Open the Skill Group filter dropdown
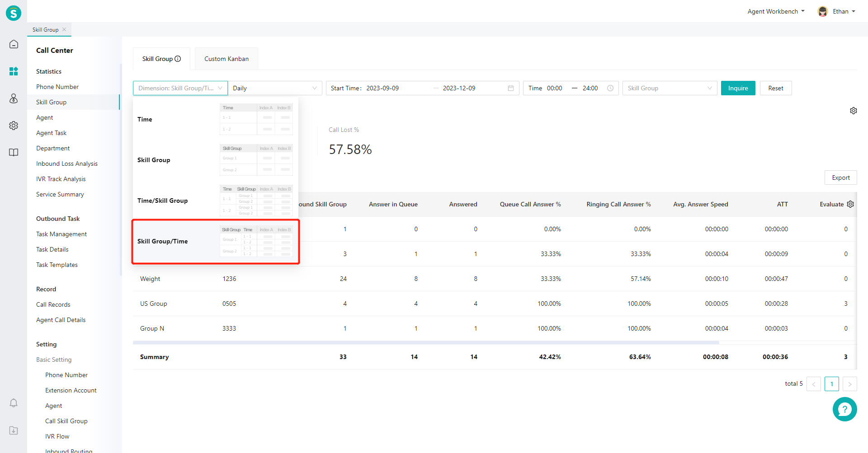The image size is (868, 453). (670, 88)
